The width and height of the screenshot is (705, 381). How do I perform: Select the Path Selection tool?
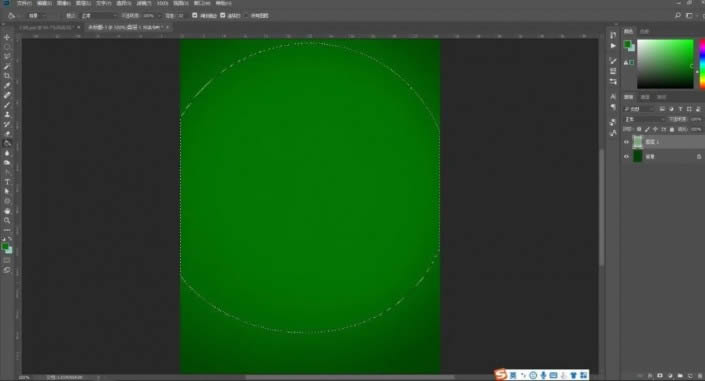(7, 192)
